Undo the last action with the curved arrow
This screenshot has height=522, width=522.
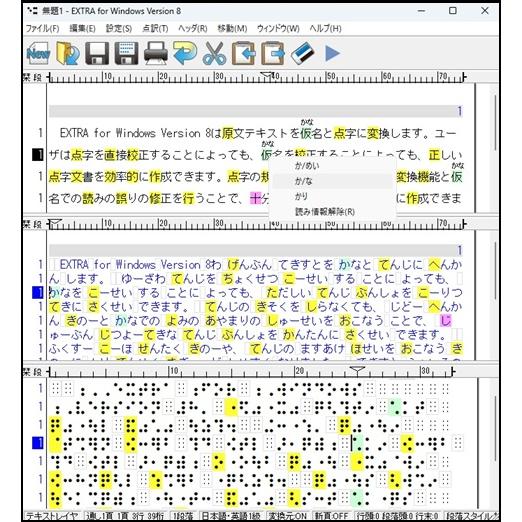[x=185, y=53]
